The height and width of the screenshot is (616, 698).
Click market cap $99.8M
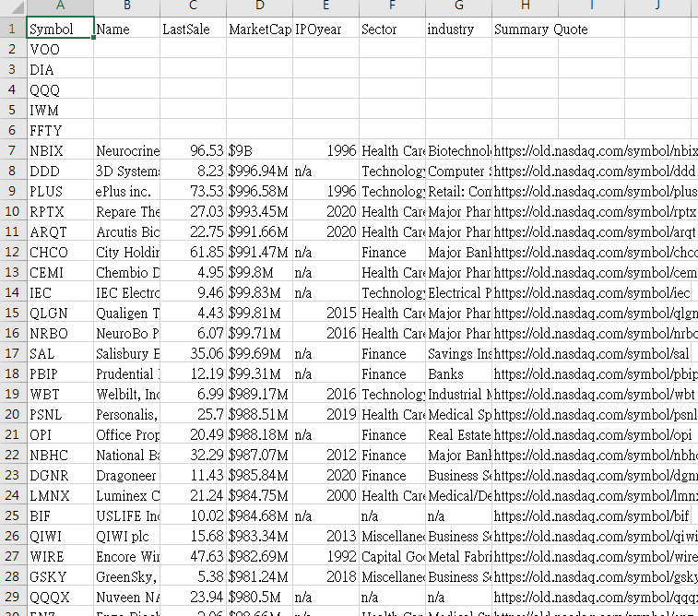tap(259, 272)
